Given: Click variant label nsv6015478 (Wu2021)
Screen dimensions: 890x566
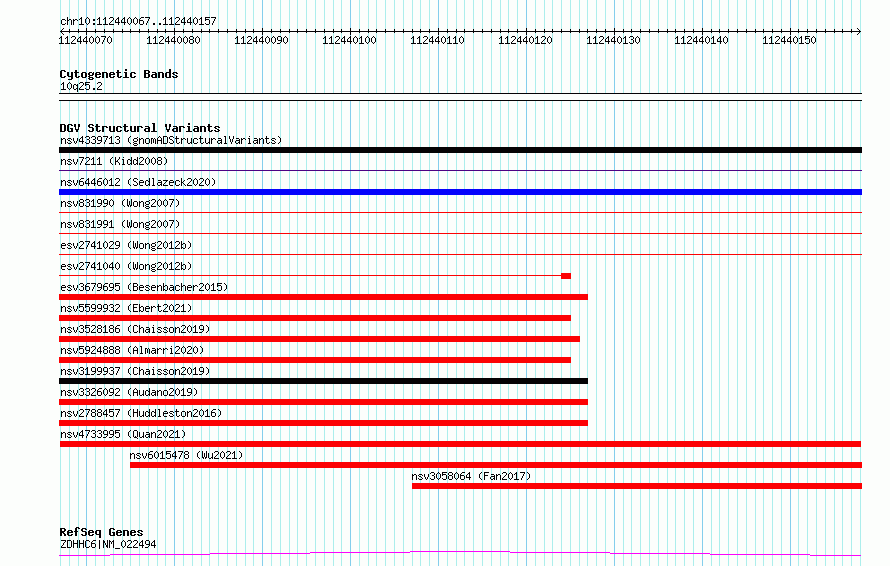Looking at the screenshot, I should 186,455.
